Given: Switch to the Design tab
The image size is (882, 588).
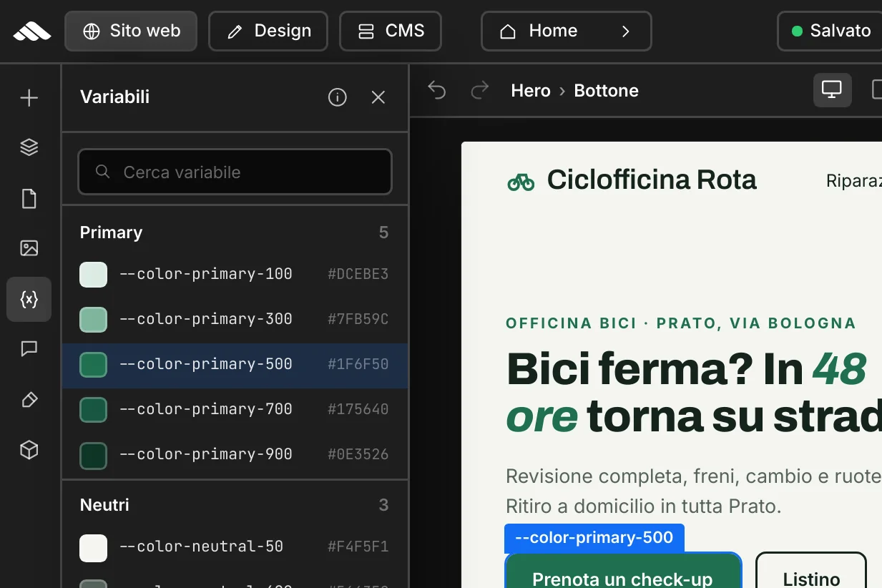Looking at the screenshot, I should pos(268,31).
